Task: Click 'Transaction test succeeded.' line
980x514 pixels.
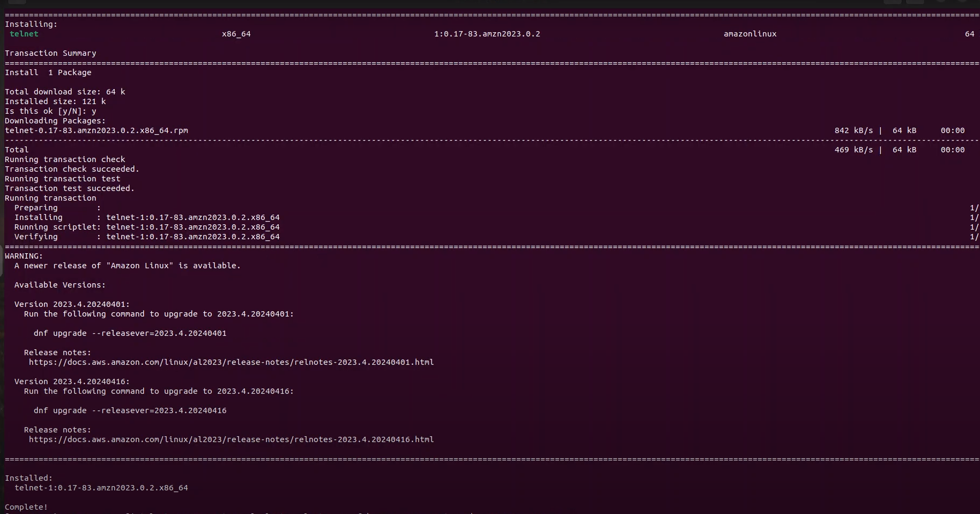Action: point(70,188)
